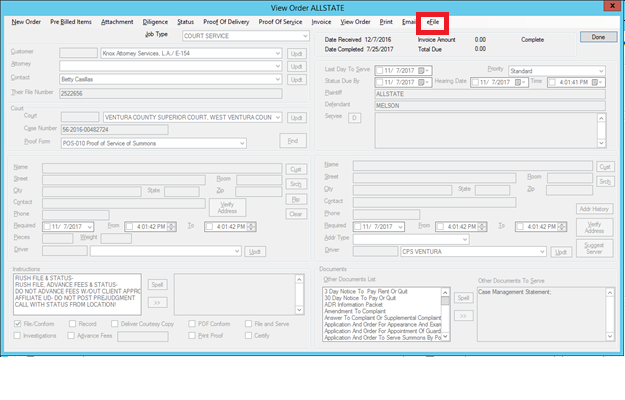
Task: Expand the Customer dropdown
Action: pyautogui.click(x=278, y=53)
